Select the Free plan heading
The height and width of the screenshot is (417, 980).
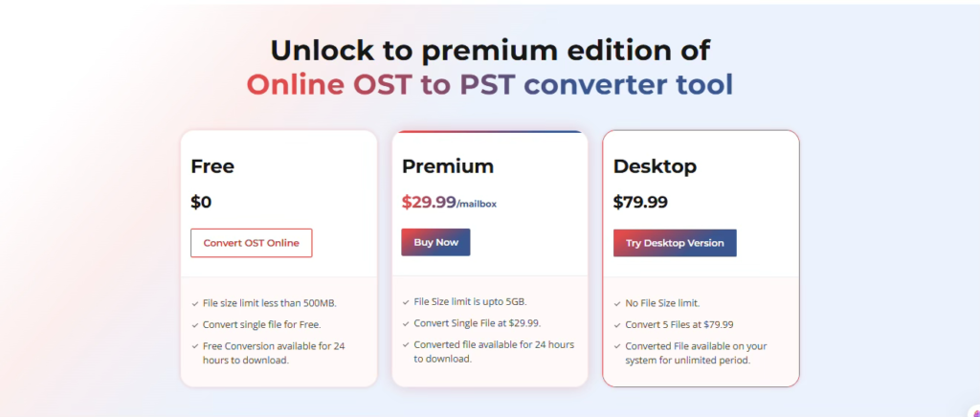pyautogui.click(x=212, y=166)
